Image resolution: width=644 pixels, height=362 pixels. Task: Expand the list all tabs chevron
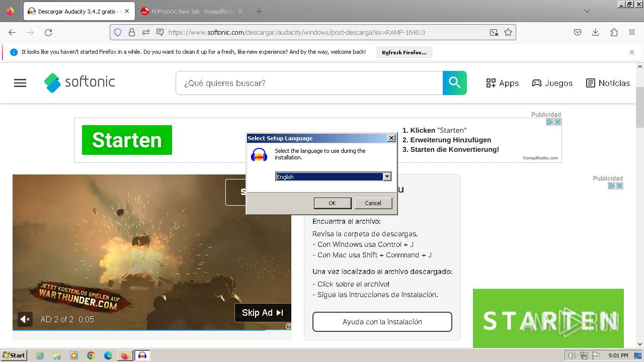tap(587, 11)
